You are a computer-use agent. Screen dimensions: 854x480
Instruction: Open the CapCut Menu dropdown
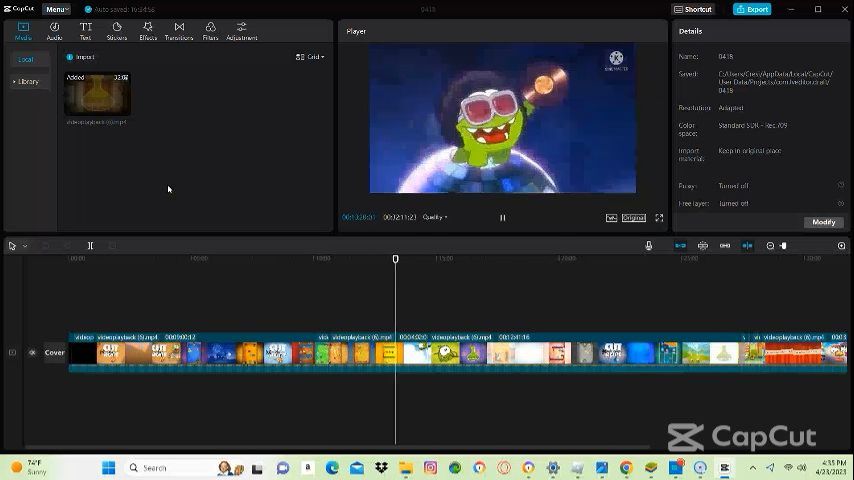[x=57, y=9]
